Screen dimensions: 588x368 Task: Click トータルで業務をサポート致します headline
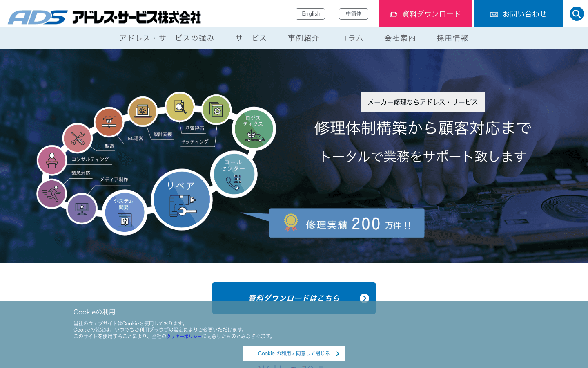(x=423, y=156)
